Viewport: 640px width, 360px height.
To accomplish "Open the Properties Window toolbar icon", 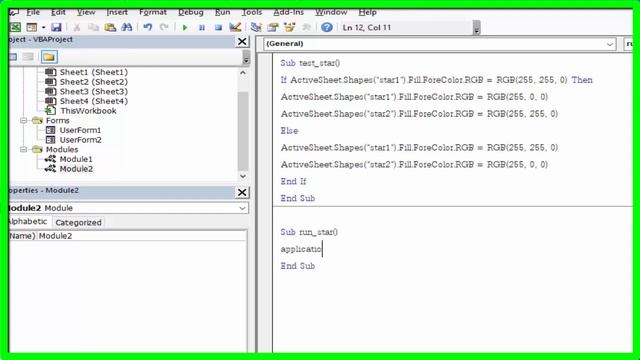I will tap(273, 27).
